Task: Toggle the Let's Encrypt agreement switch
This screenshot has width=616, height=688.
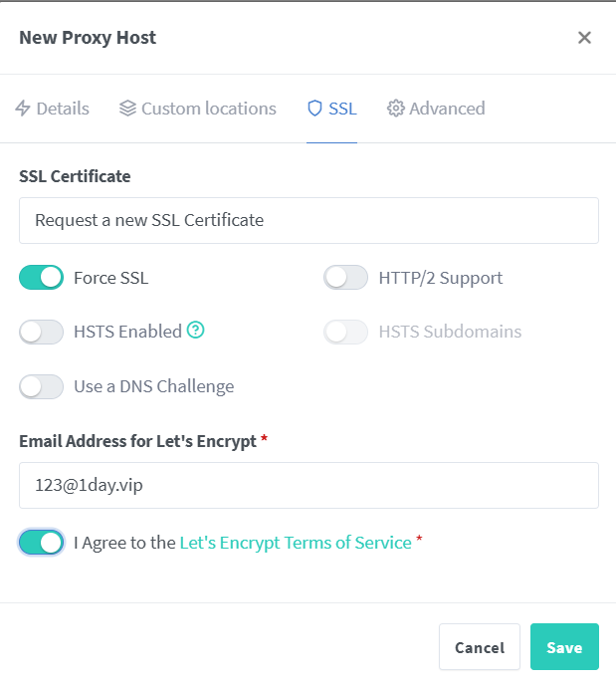Action: click(41, 543)
